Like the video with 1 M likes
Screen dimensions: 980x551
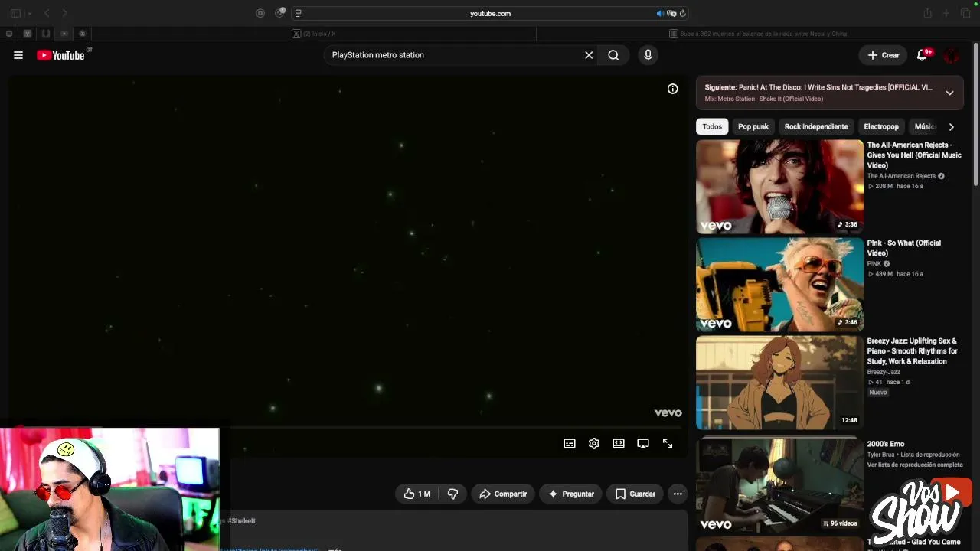click(x=416, y=494)
